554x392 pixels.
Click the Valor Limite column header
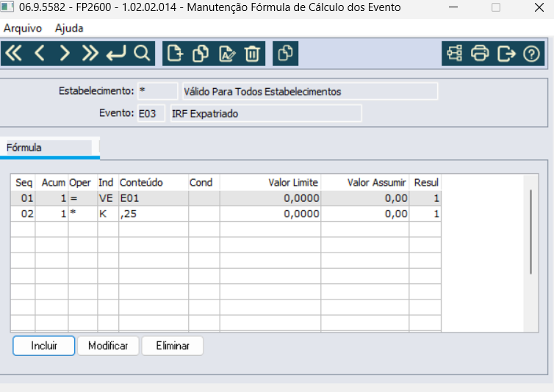pos(270,183)
